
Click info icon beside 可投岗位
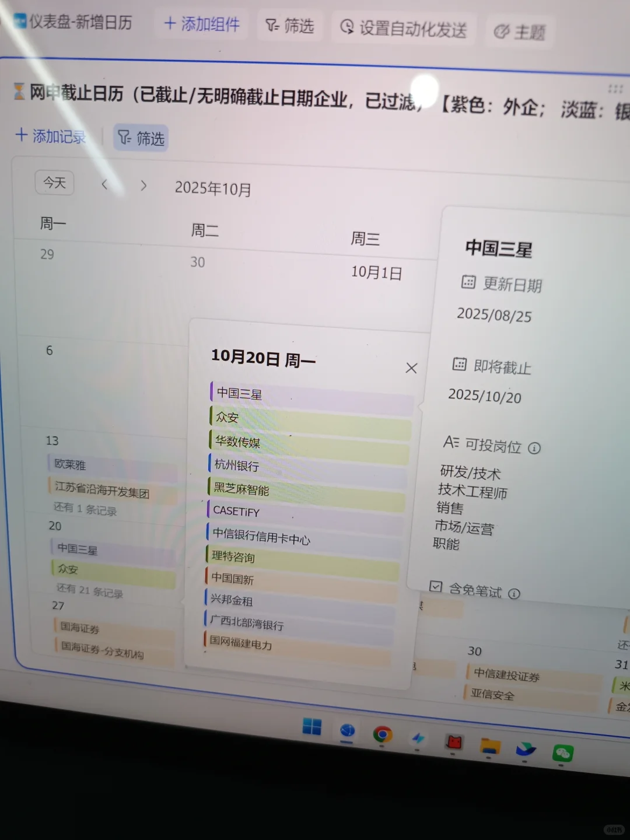point(534,448)
